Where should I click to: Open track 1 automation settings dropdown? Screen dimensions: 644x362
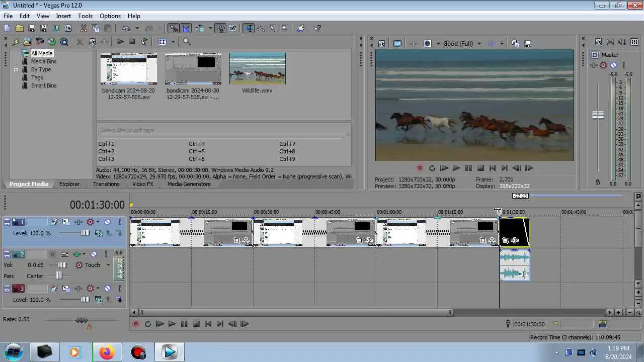coord(98,222)
